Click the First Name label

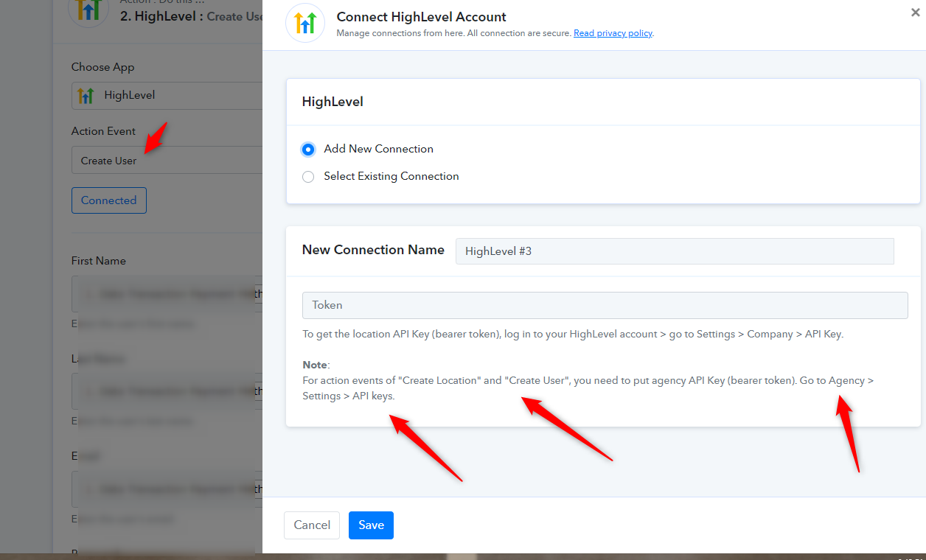98,261
